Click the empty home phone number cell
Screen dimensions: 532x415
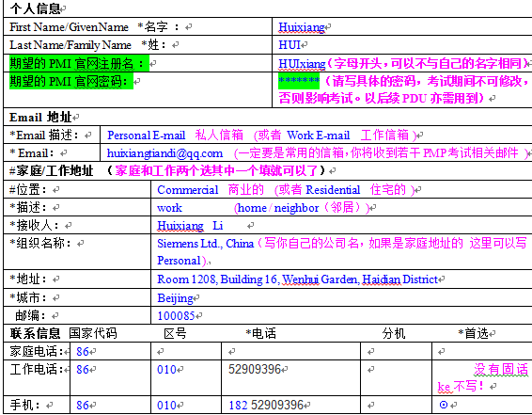[290, 351]
